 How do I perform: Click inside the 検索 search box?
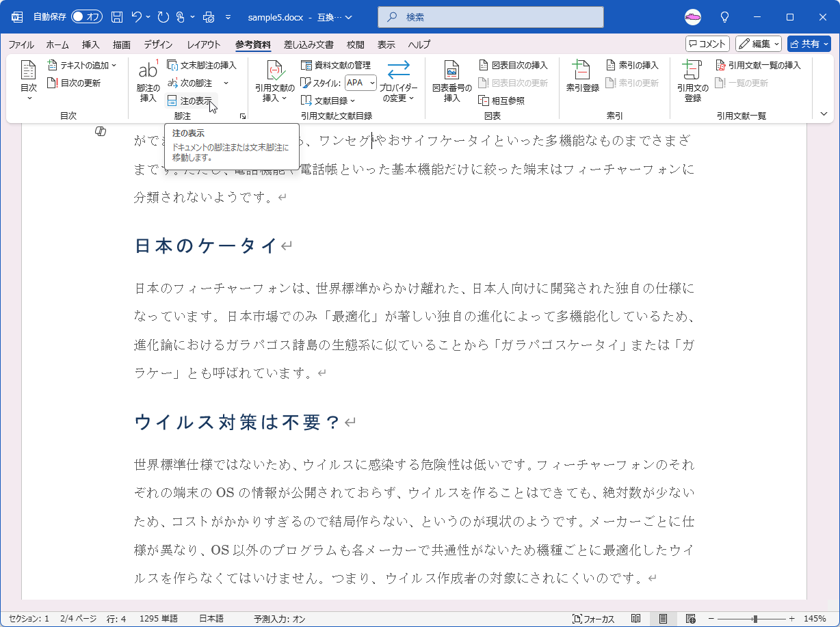click(490, 16)
